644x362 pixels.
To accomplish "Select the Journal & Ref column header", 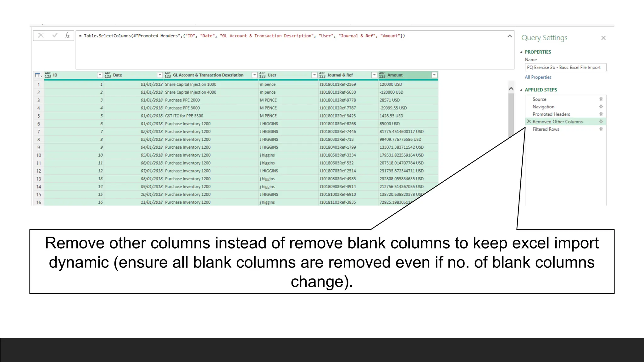I will tap(348, 75).
